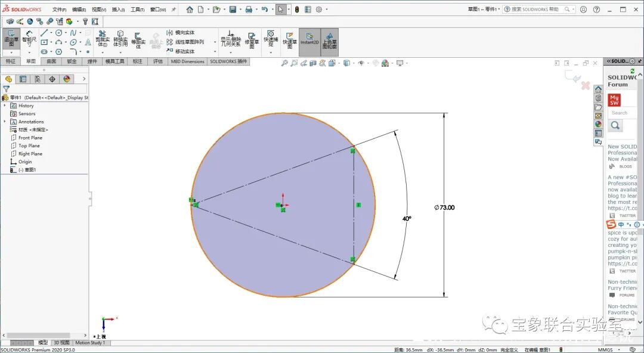Click 修复草图 Repair Sketch tool
This screenshot has width=644, height=353.
(252, 41)
